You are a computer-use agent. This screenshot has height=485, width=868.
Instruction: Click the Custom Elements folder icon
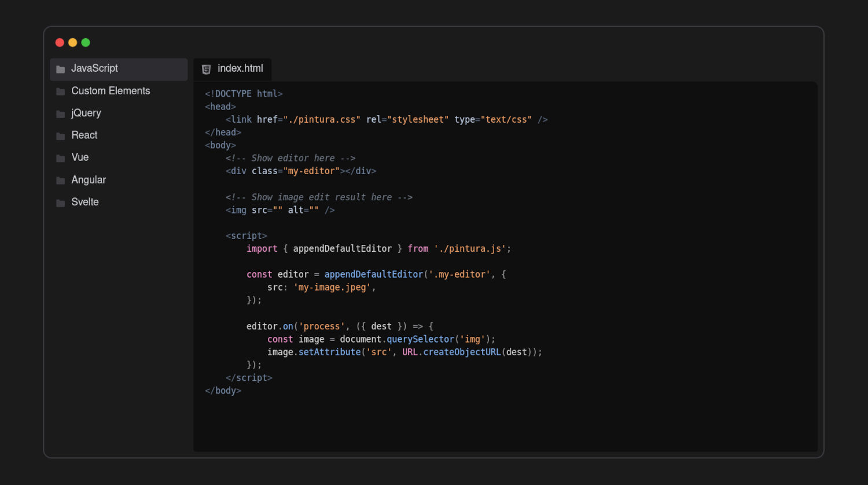tap(60, 91)
